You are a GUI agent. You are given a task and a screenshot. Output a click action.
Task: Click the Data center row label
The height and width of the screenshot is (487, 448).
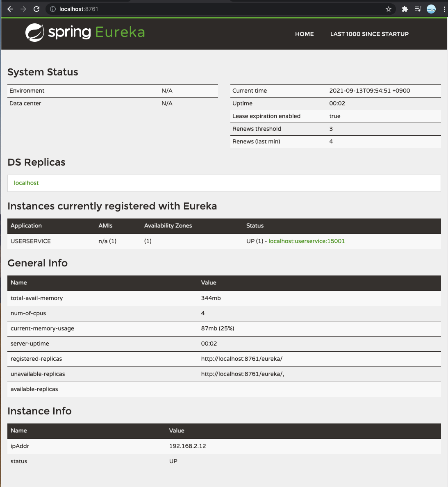click(x=25, y=103)
